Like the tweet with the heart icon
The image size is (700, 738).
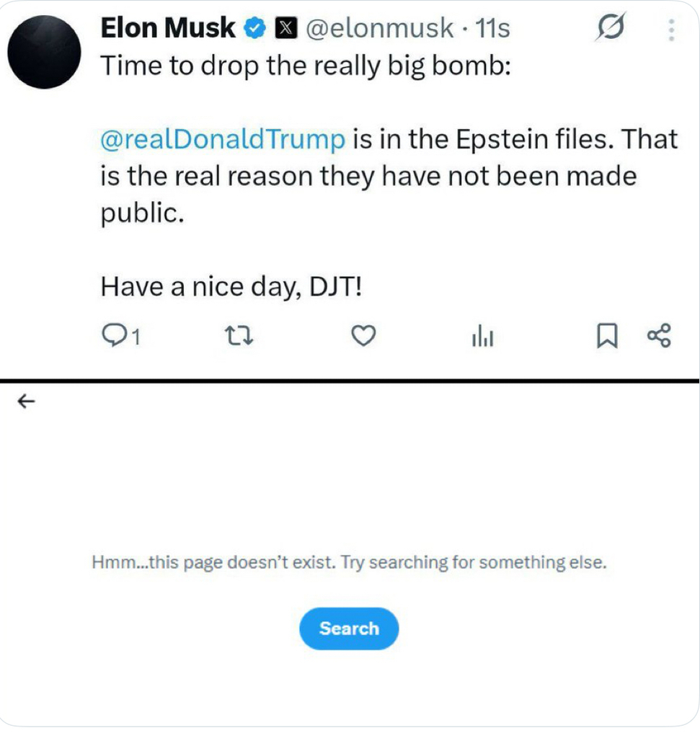(x=364, y=336)
